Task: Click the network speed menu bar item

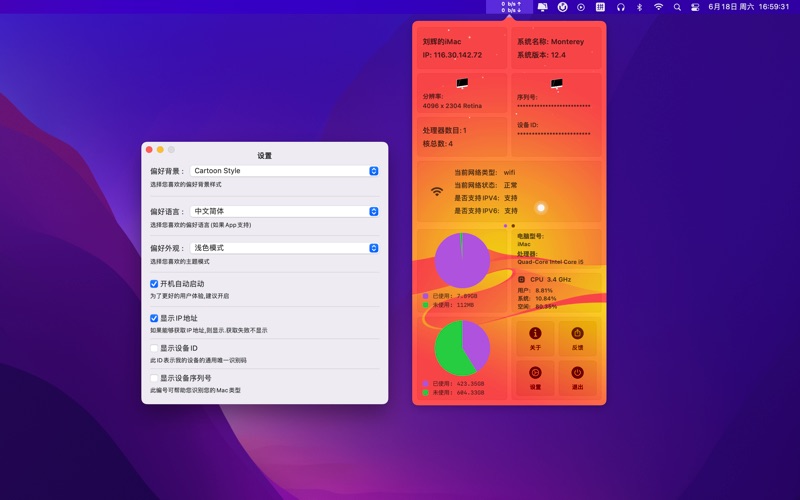Action: (x=511, y=7)
